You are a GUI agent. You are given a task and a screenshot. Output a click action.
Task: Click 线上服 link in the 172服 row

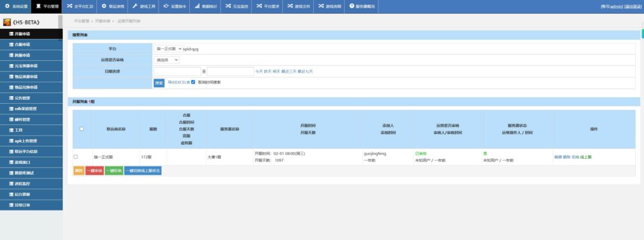(586, 157)
